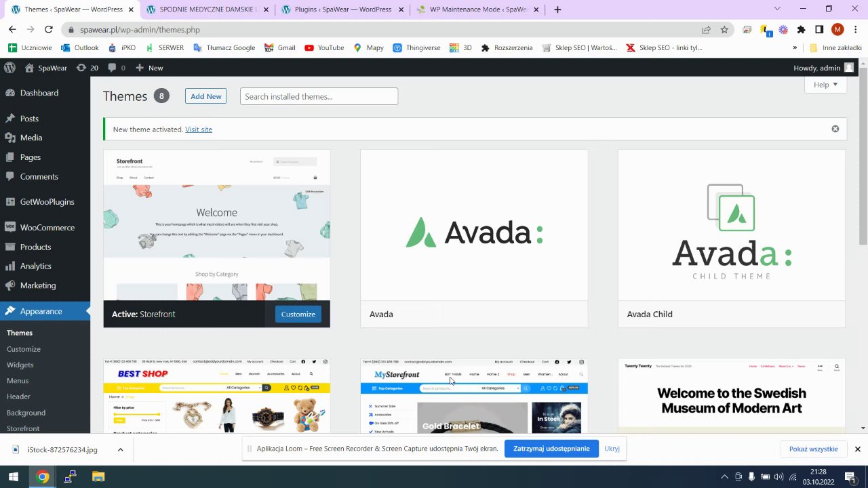This screenshot has width=868, height=488.
Task: Open the MyStorefront theme thumbnail
Action: click(474, 396)
